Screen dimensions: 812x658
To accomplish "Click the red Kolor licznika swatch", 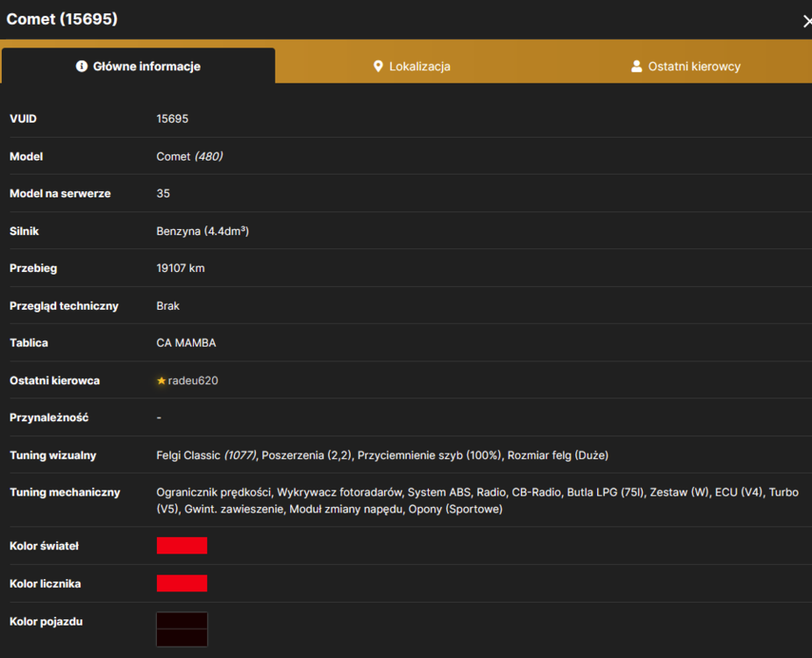I will pos(182,583).
